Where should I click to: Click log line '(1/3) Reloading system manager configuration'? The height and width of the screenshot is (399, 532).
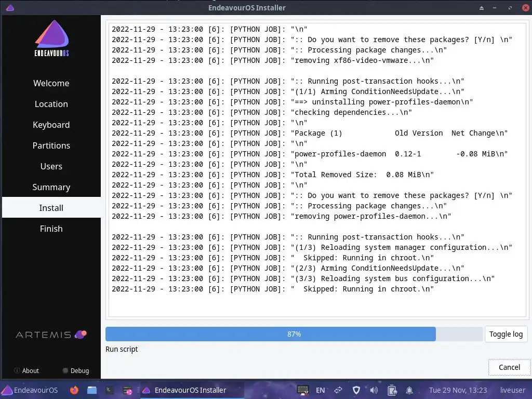[x=312, y=247]
